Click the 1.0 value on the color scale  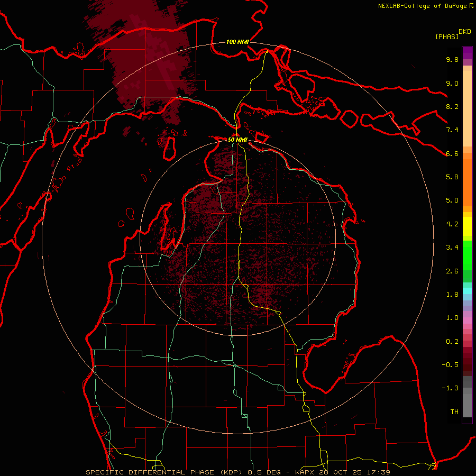452,318
